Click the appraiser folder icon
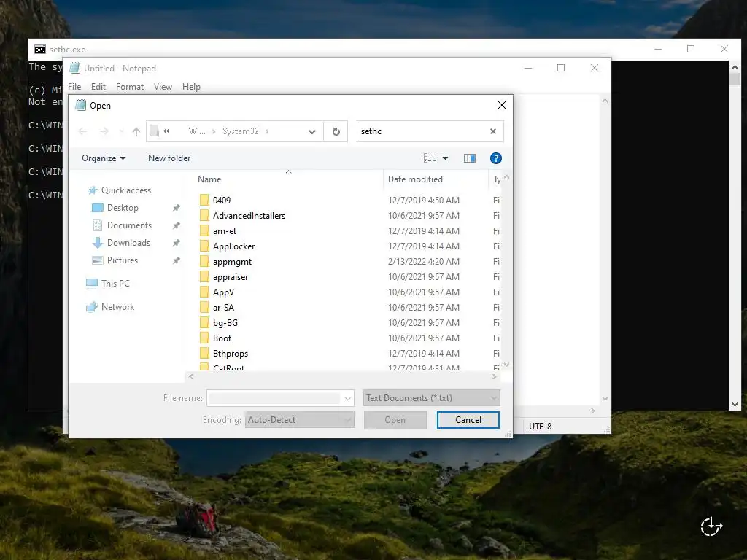Viewport: 747px width, 560px height. pyautogui.click(x=204, y=276)
